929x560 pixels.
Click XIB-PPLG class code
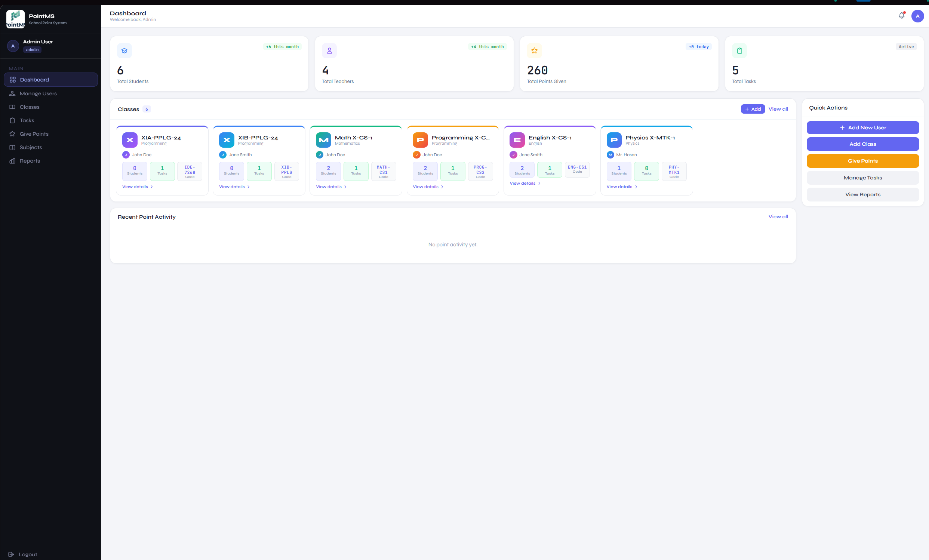click(x=286, y=171)
